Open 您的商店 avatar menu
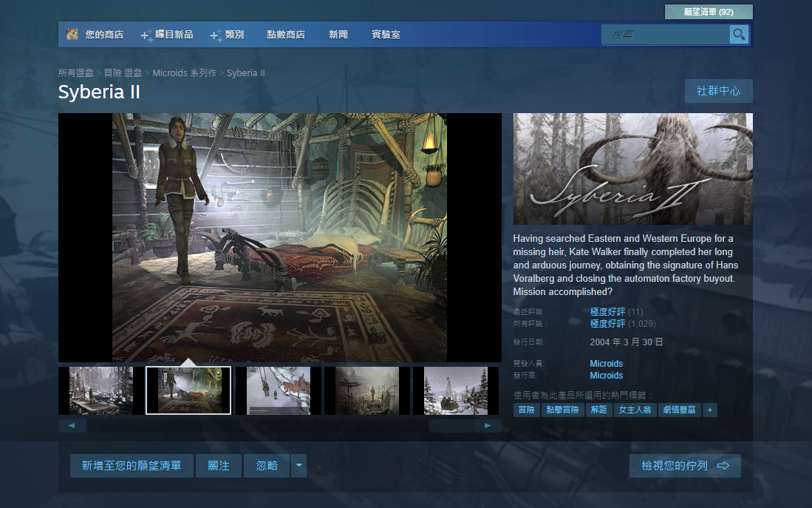 tap(72, 34)
